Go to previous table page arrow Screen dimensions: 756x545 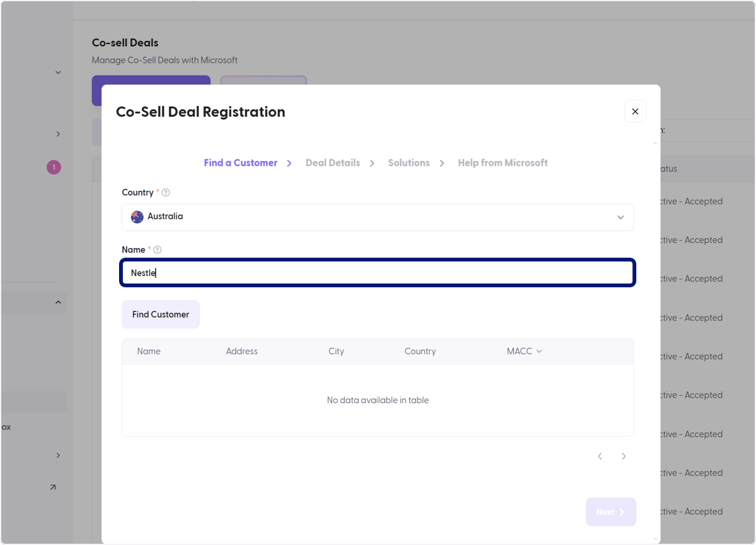click(600, 456)
